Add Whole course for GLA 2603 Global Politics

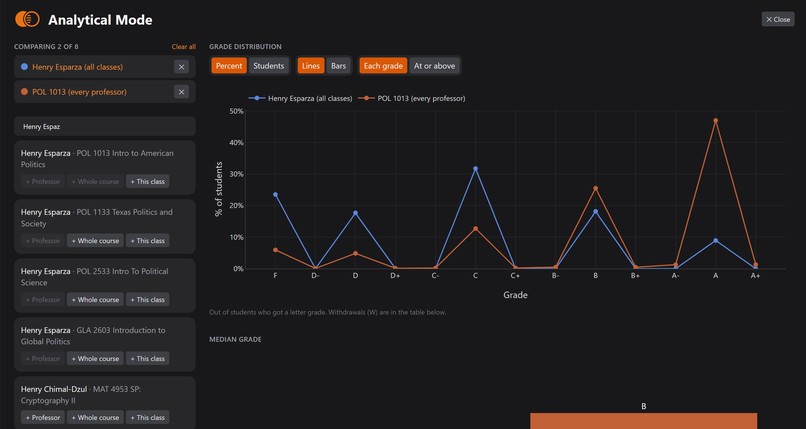click(95, 359)
